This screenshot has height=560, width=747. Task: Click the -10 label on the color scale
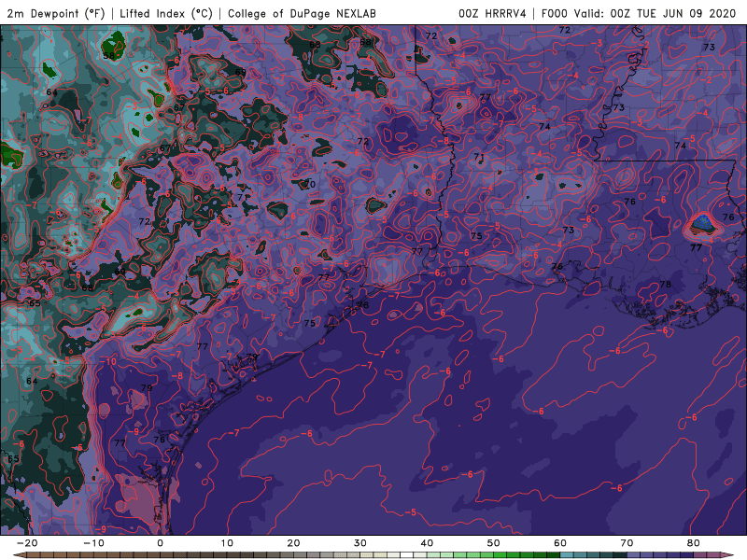tap(93, 543)
